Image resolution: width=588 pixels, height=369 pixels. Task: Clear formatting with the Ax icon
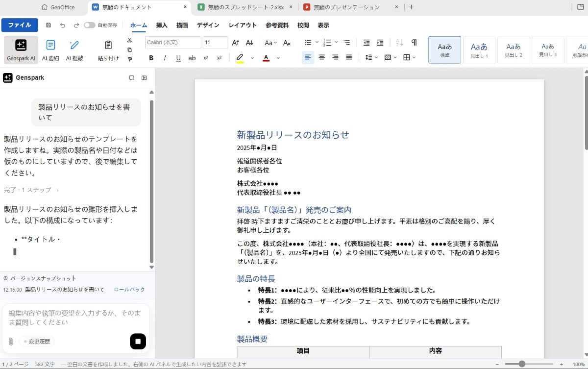pyautogui.click(x=287, y=43)
